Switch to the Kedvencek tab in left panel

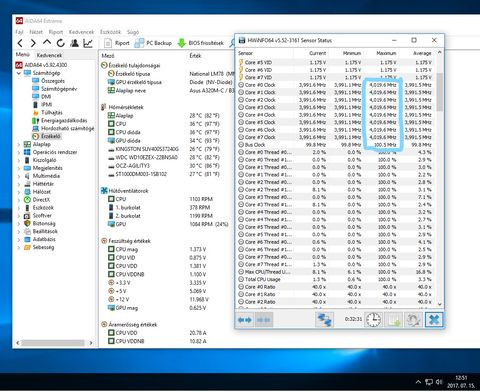coord(49,55)
